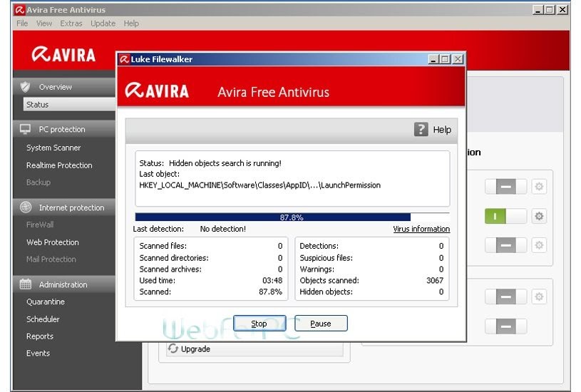Image resolution: width=581 pixels, height=392 pixels.
Task: Click the Administration section header
Action: [64, 284]
